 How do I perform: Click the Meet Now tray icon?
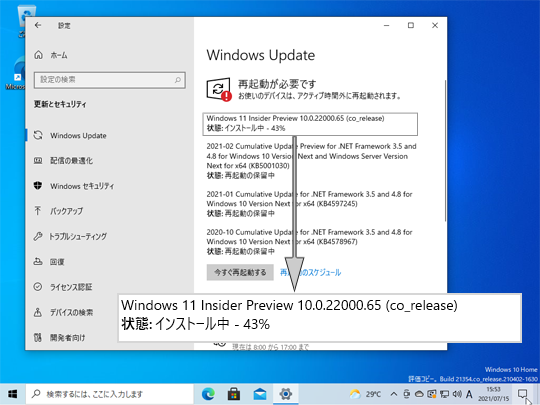coord(406,394)
